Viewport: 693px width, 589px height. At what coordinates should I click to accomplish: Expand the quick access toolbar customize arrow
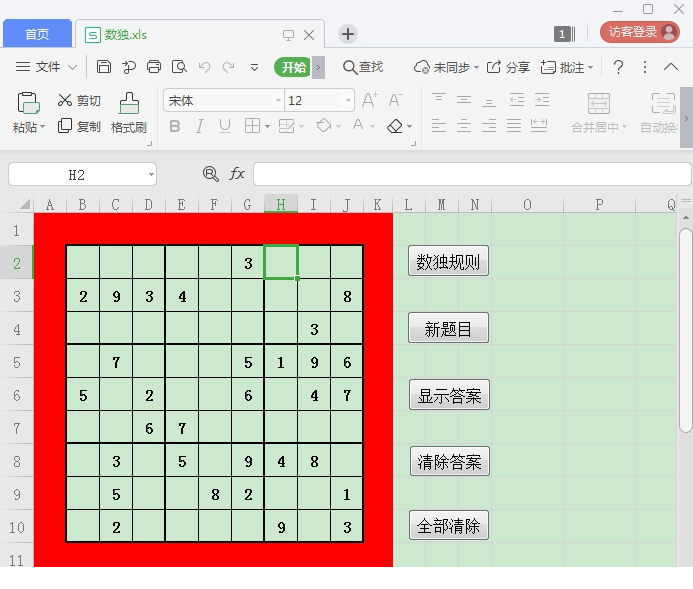(254, 68)
